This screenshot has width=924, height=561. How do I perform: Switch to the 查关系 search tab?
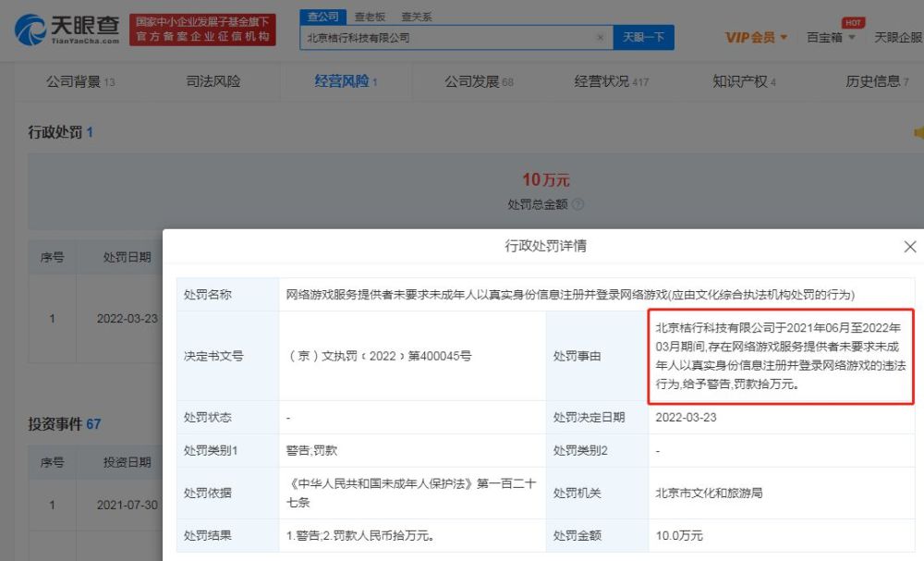[416, 17]
